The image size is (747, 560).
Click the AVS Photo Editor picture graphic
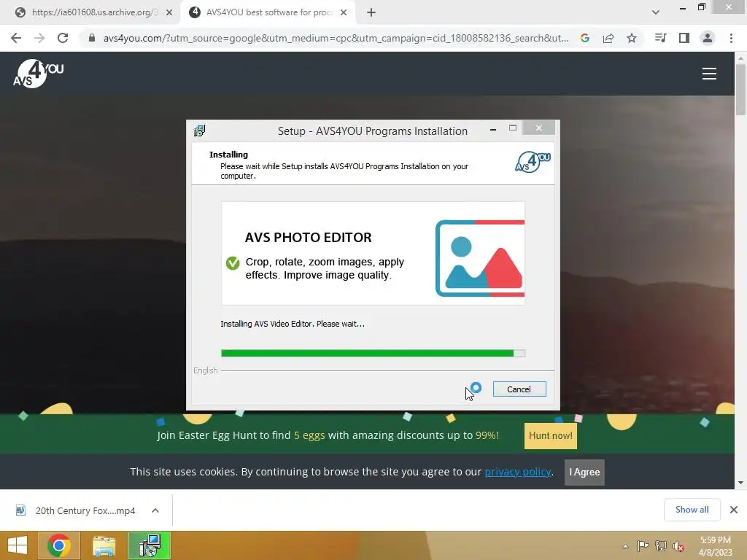pos(480,258)
